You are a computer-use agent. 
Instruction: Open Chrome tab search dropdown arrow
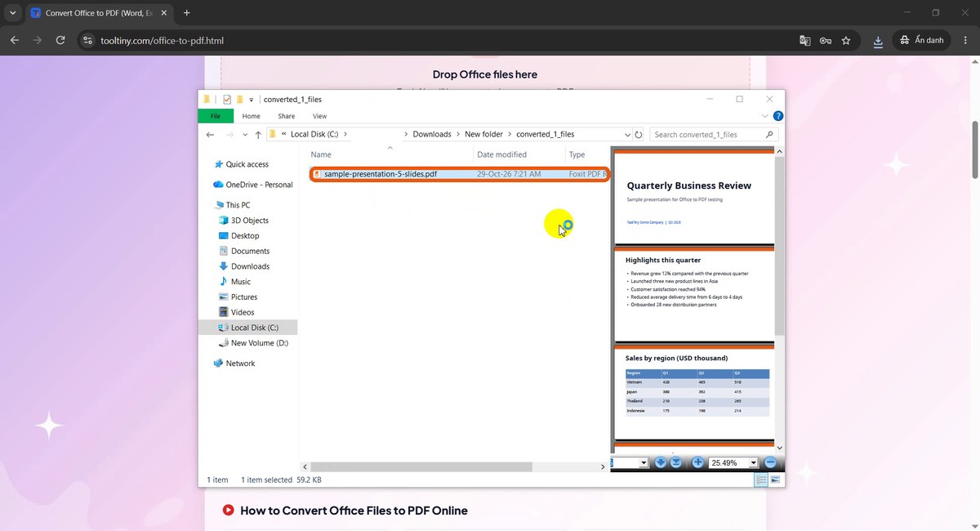coord(12,13)
